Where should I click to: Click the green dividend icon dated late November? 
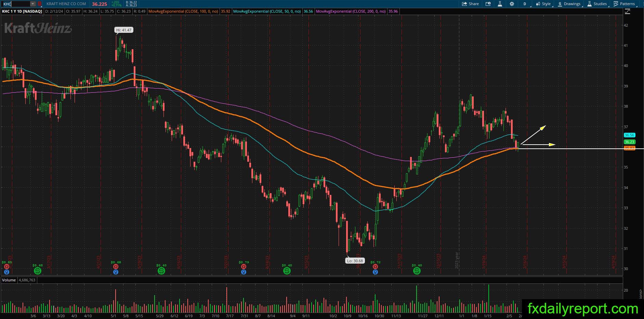click(417, 271)
